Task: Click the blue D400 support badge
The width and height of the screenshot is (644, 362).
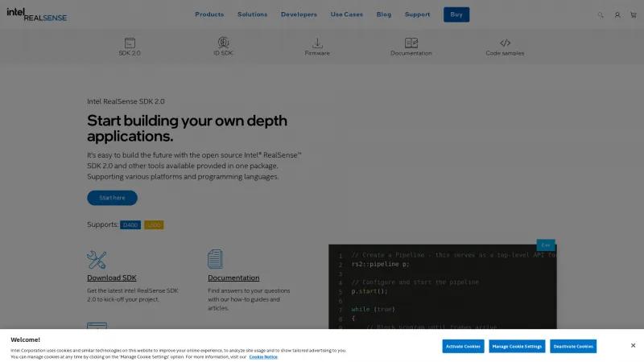Action: coord(130,225)
